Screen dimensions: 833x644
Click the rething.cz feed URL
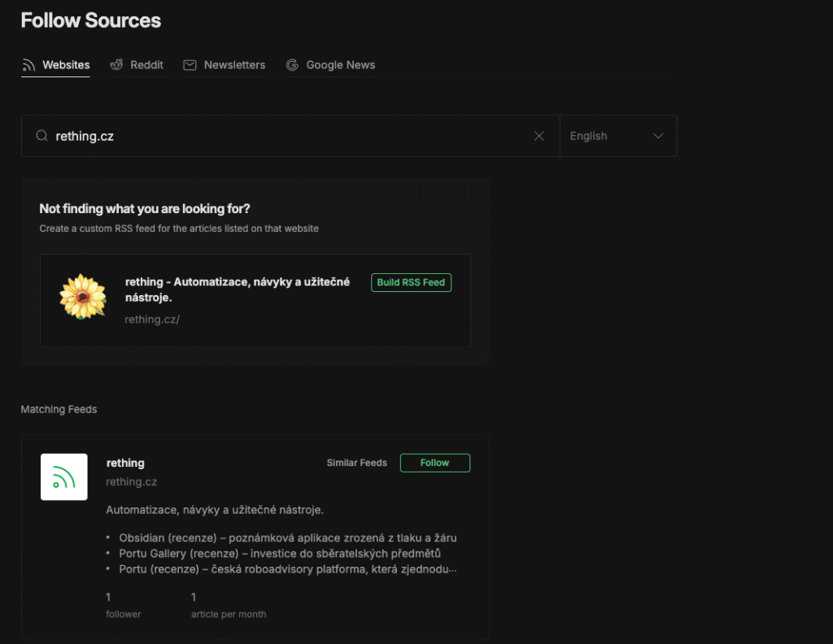pyautogui.click(x=132, y=482)
